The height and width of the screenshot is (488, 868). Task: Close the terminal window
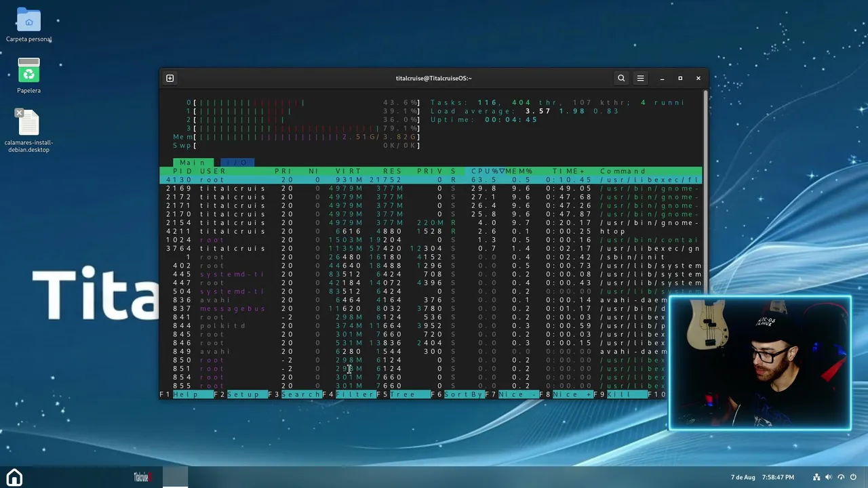coord(698,78)
